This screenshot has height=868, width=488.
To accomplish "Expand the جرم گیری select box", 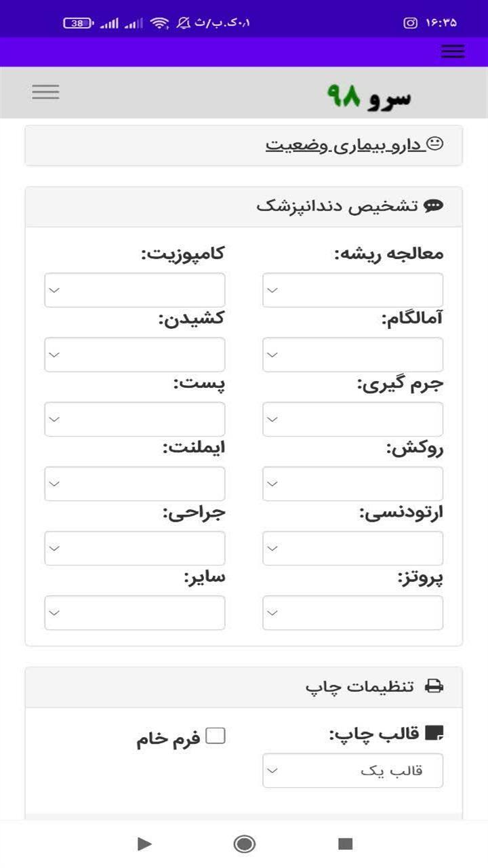I will 352,419.
